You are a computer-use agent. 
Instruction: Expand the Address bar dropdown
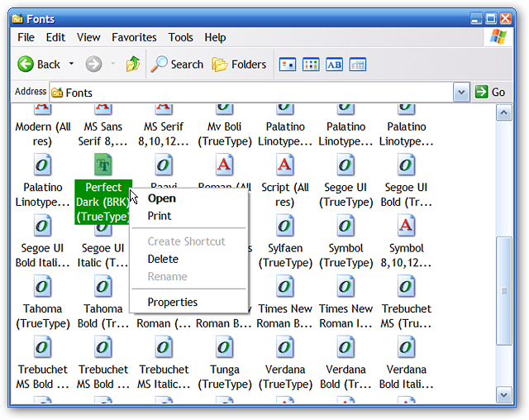pyautogui.click(x=461, y=92)
